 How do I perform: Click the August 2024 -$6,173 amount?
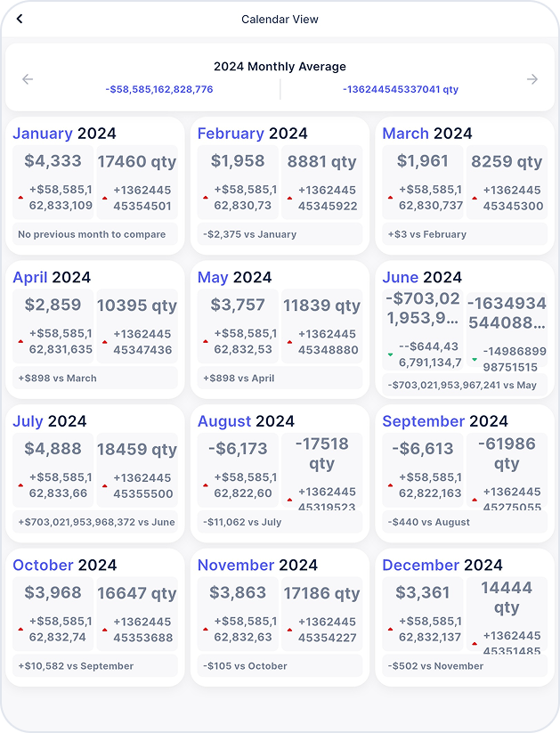(x=238, y=449)
